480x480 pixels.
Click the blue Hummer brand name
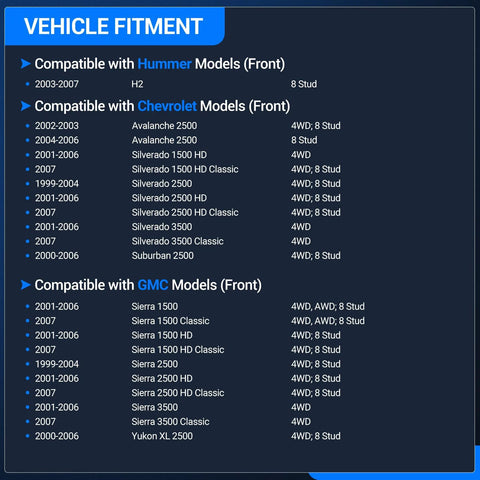(x=164, y=64)
